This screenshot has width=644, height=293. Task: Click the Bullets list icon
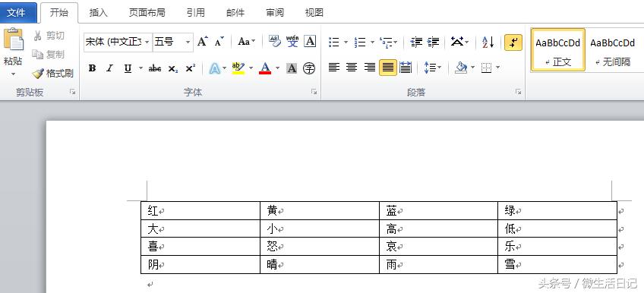click(334, 42)
